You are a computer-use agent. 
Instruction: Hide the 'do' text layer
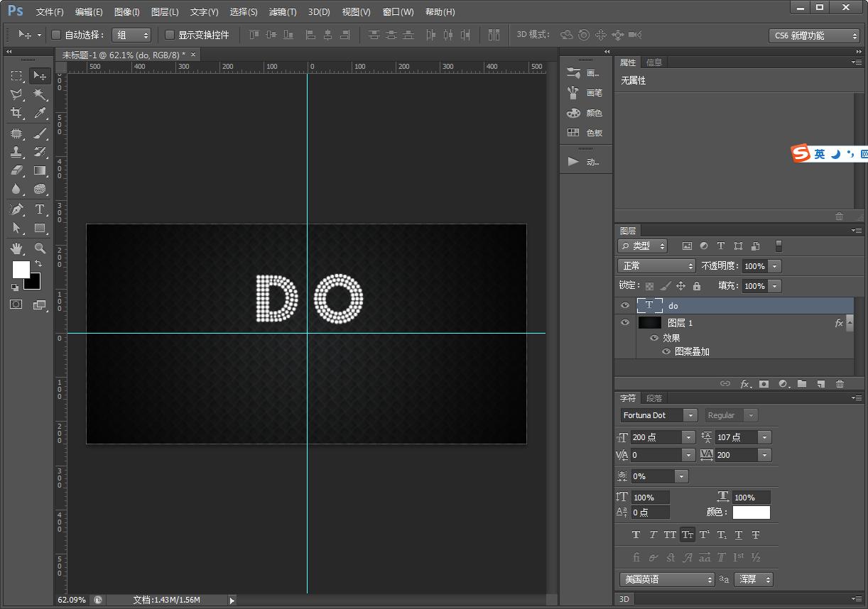click(x=625, y=305)
